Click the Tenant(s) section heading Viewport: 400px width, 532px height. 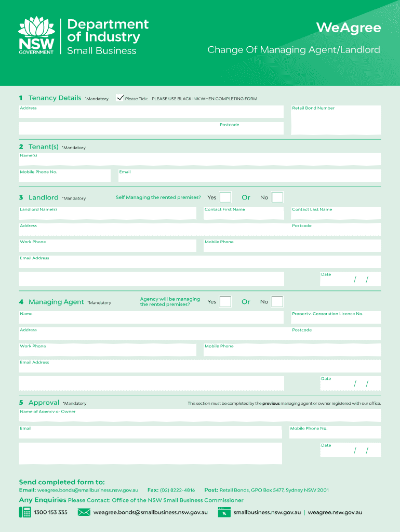point(44,147)
